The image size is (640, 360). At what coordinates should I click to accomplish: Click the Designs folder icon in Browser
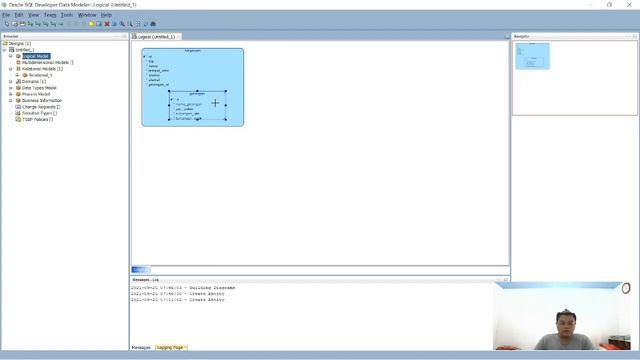click(5, 43)
